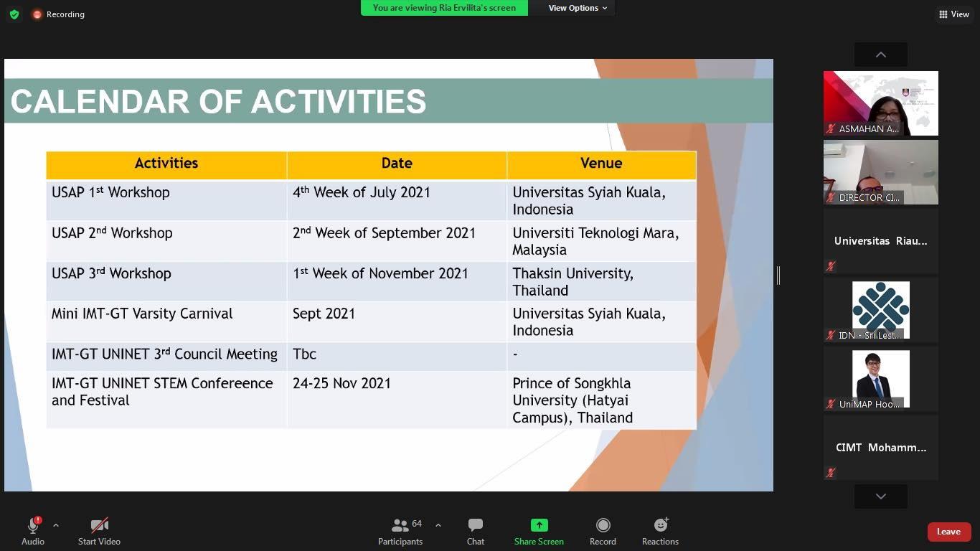Click the USAP 2nd Workshop cell

point(166,240)
